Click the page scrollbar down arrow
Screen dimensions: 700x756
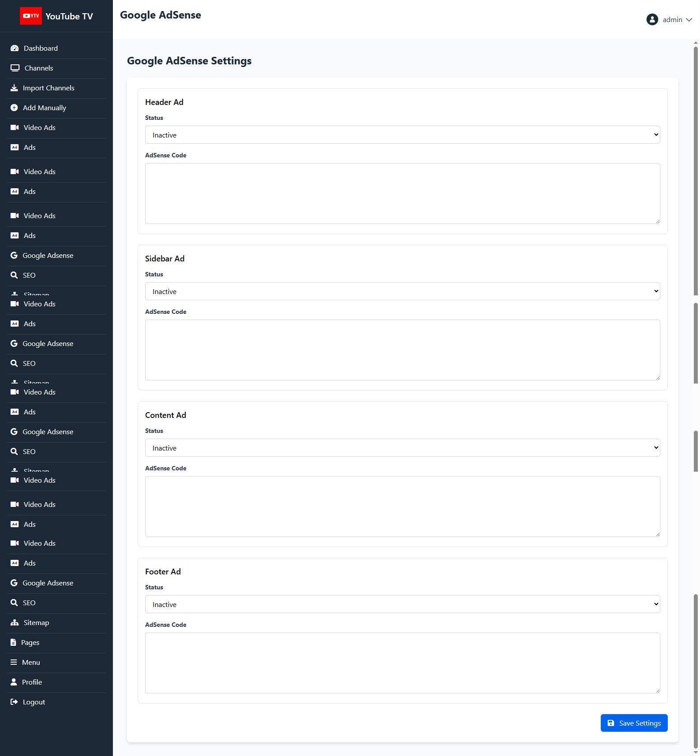pos(696,752)
